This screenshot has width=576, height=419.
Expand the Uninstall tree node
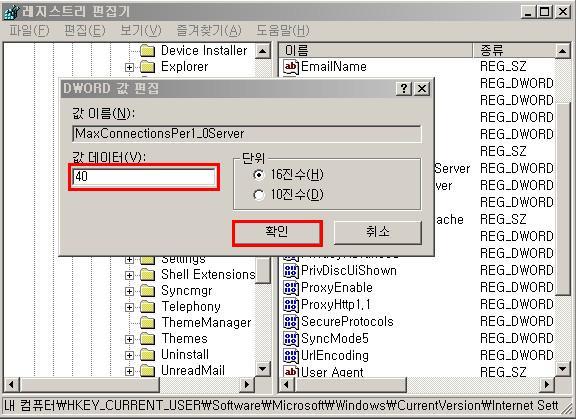(129, 355)
